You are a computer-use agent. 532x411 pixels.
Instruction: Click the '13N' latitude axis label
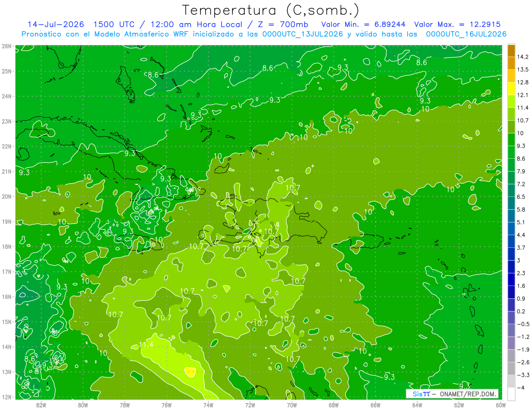tap(7, 372)
